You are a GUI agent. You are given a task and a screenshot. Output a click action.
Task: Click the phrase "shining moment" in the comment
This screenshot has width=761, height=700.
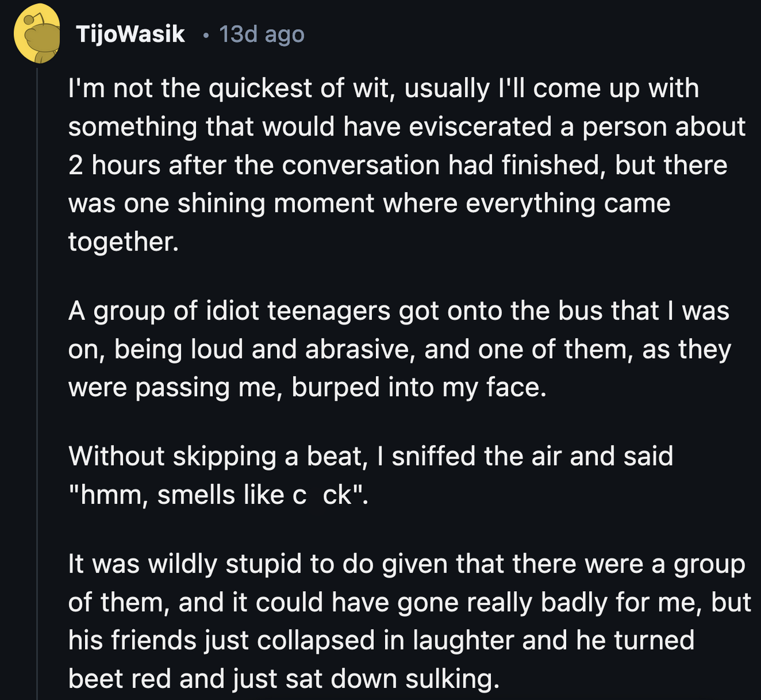click(x=276, y=204)
